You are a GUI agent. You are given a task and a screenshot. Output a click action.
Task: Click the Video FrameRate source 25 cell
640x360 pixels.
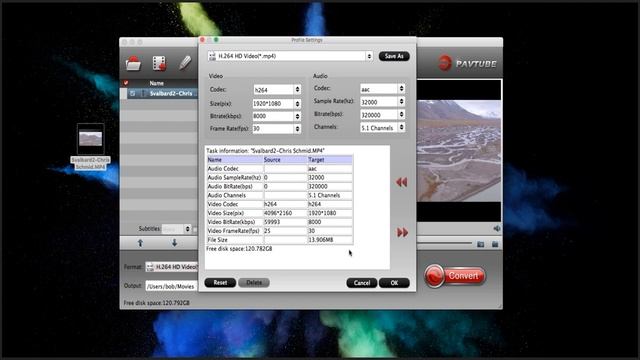(285, 231)
